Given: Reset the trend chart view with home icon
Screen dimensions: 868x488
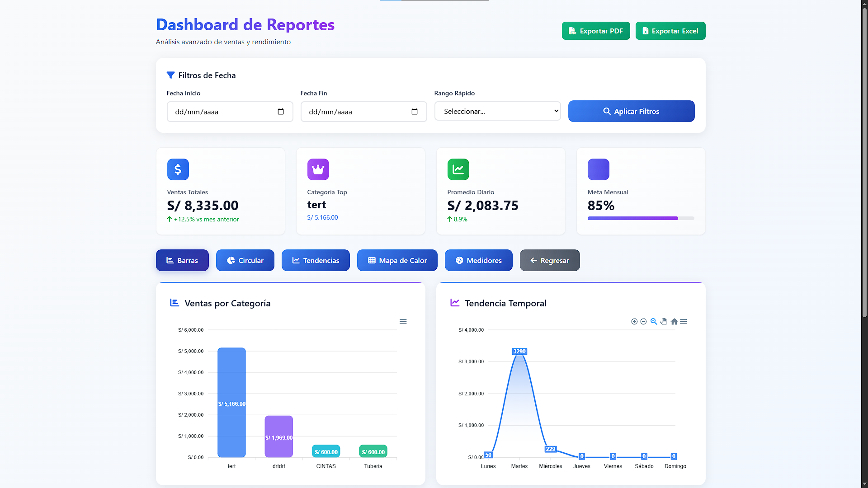Looking at the screenshot, I should click(x=674, y=321).
